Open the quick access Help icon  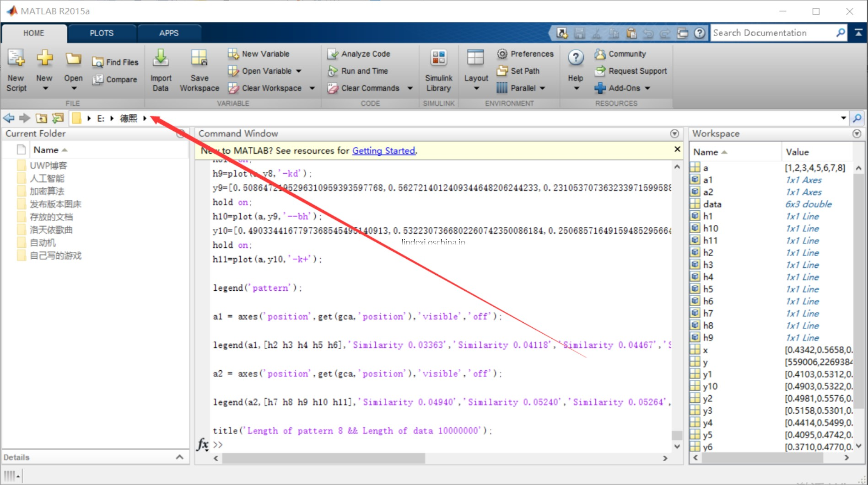700,33
